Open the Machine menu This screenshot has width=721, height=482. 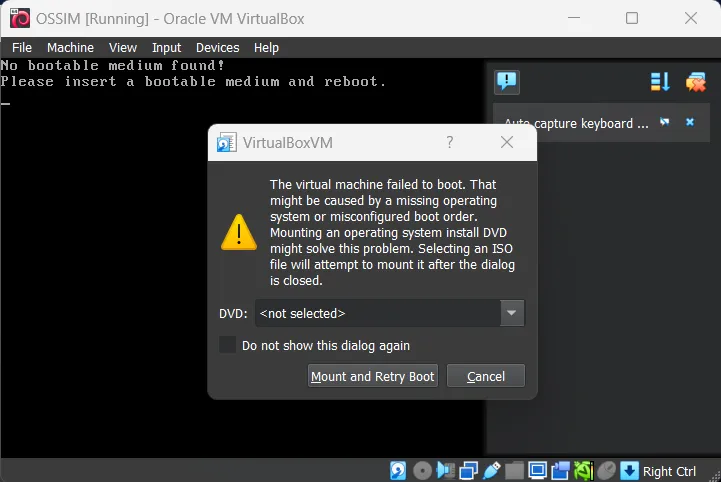pyautogui.click(x=70, y=47)
